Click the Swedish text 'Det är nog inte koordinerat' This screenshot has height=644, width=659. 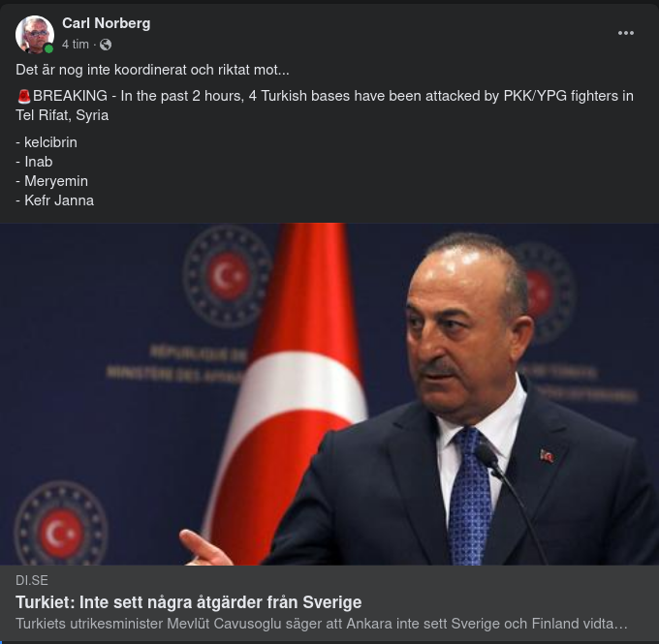point(152,70)
